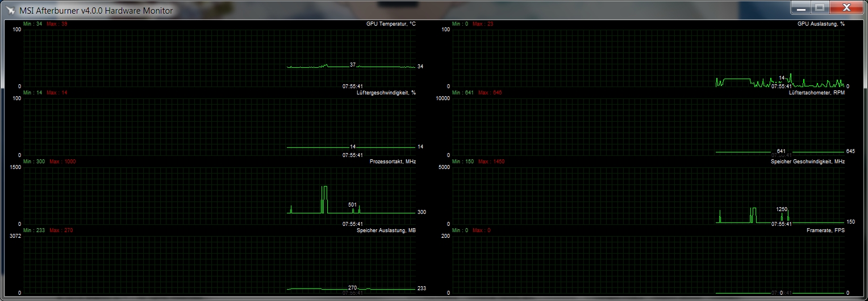Maximize the Hardware Monitor window
The width and height of the screenshot is (868, 301).
(x=819, y=7)
